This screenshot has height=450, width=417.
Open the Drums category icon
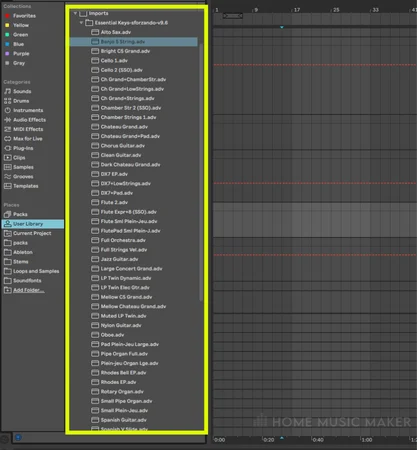point(7,101)
